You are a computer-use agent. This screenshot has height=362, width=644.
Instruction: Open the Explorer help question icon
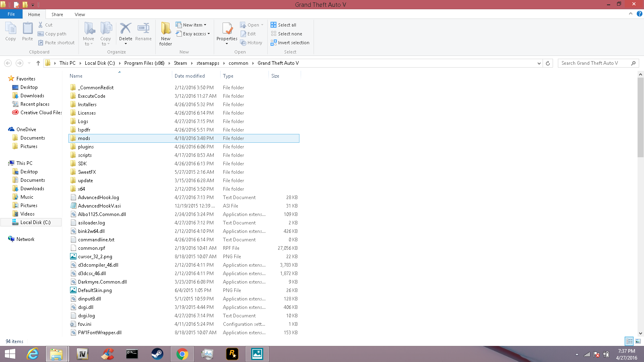point(639,14)
